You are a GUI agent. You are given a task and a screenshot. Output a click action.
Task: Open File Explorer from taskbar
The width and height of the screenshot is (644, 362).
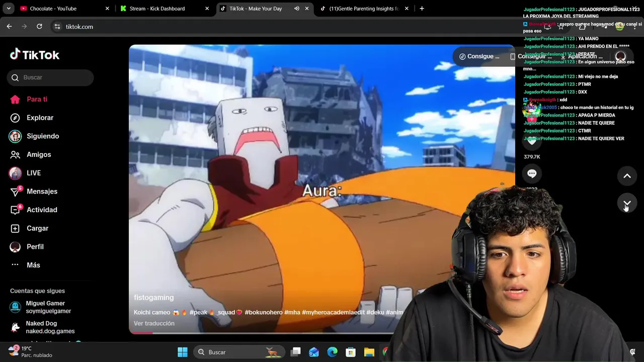369,352
